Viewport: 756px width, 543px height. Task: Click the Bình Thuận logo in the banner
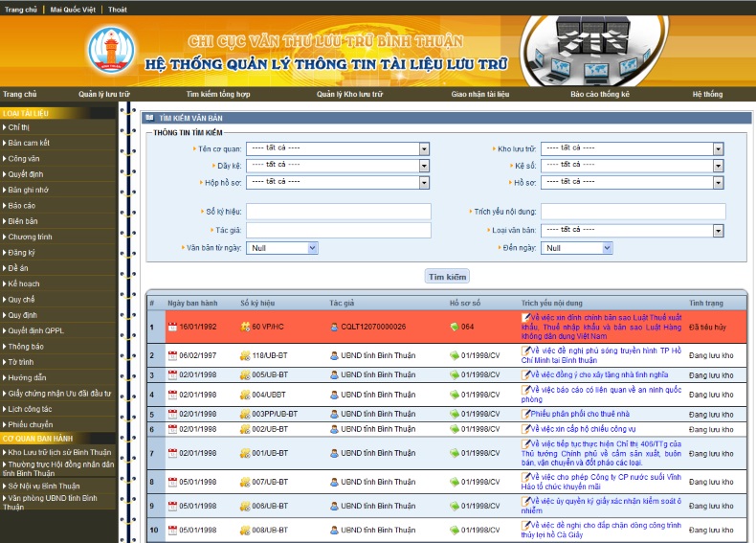(x=112, y=50)
